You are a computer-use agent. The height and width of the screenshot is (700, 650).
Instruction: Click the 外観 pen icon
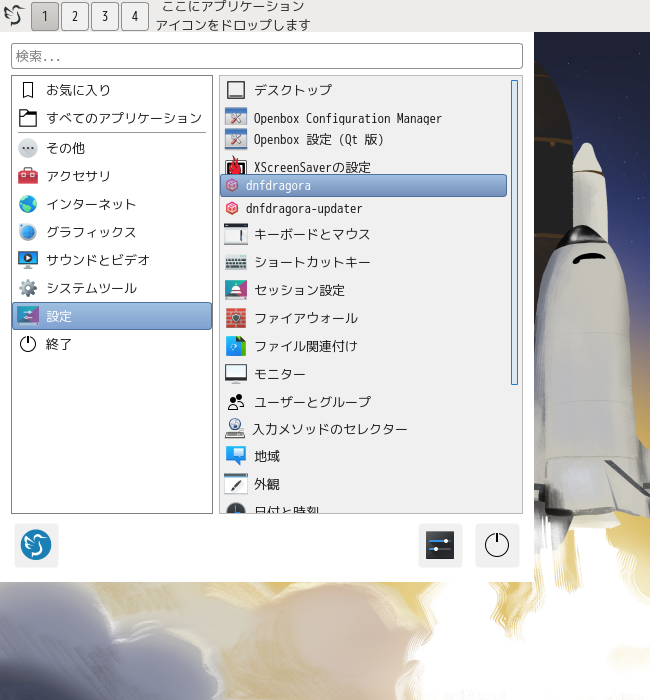(236, 484)
